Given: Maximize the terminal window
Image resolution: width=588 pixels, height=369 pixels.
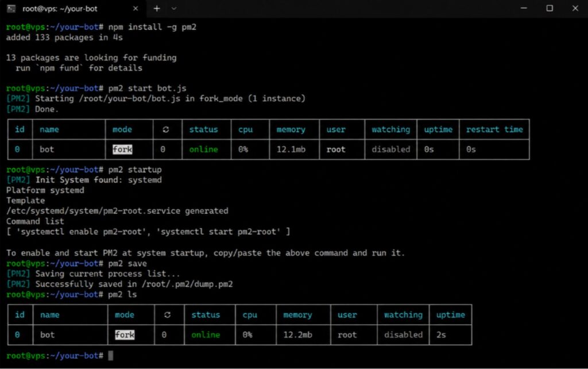Looking at the screenshot, I should pyautogui.click(x=550, y=8).
